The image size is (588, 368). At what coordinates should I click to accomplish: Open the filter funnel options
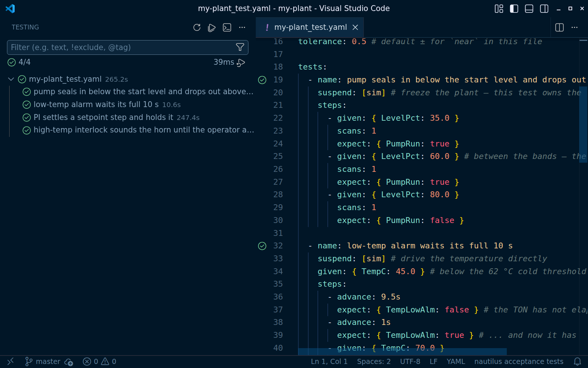click(240, 47)
